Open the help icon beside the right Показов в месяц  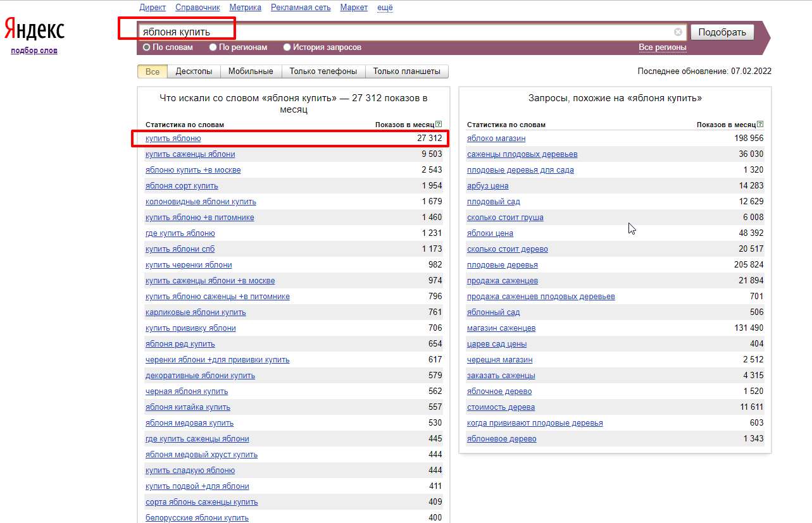pos(761,125)
